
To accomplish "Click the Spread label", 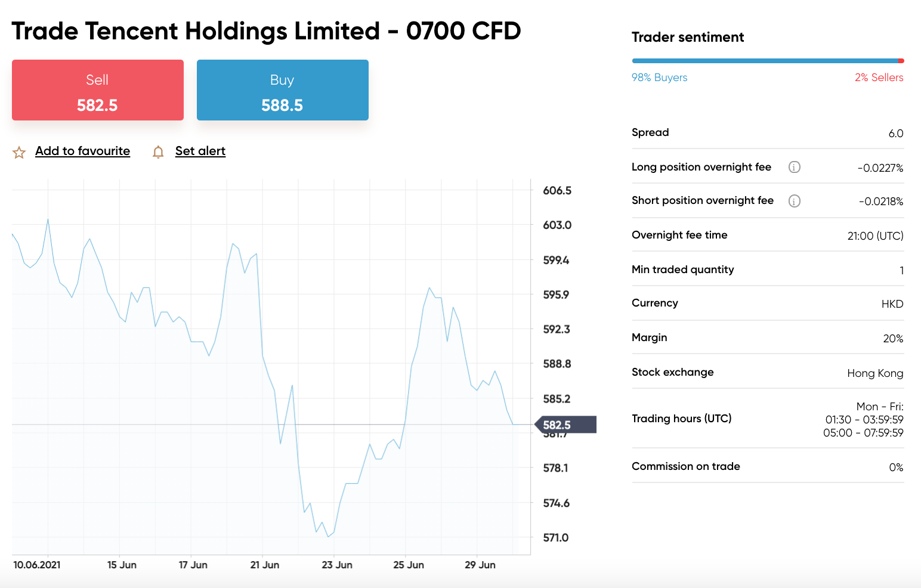I will [650, 132].
